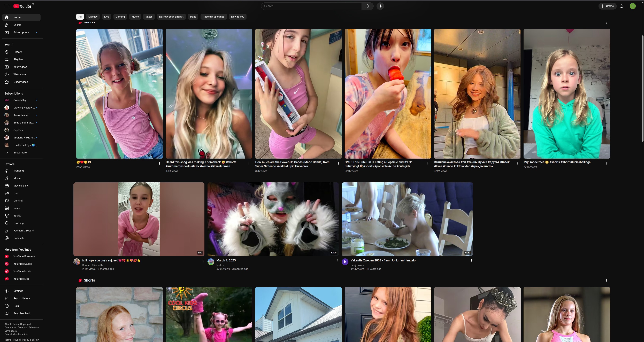
Task: Open Podcasts under Explore
Action: [x=21, y=238]
